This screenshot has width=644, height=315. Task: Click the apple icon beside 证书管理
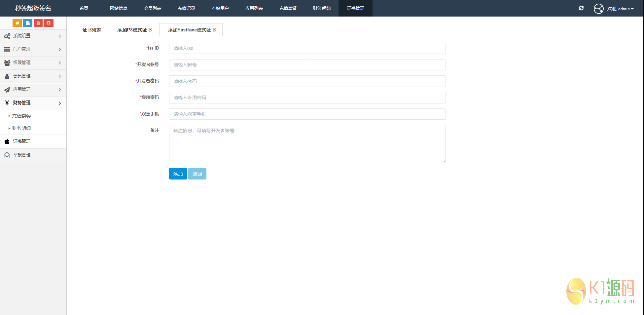tap(7, 141)
